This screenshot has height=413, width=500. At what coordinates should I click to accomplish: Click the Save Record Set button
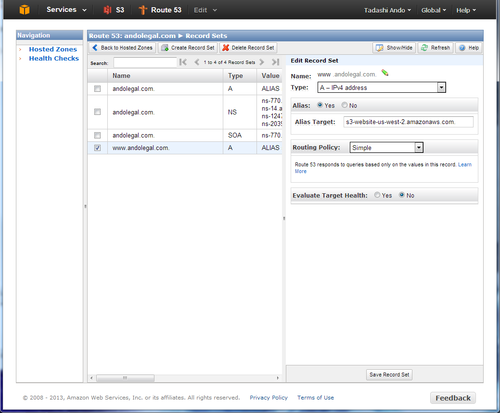coord(389,375)
